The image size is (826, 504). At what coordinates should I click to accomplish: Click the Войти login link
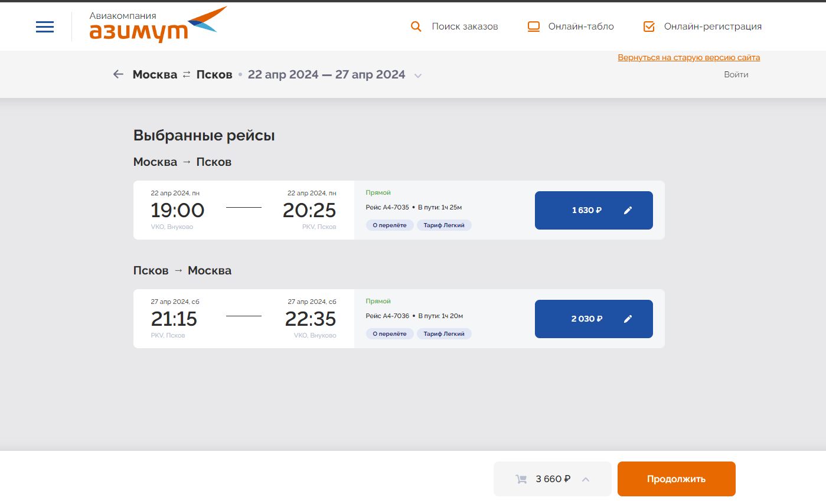click(x=736, y=74)
